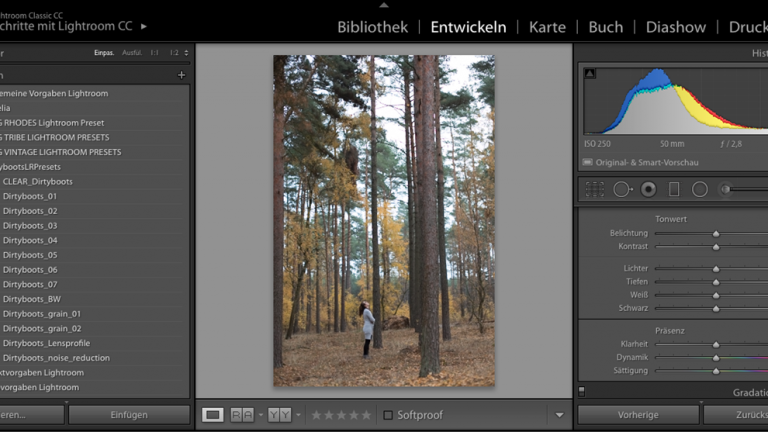Enable the Softproof checkbox
Screen dimensions: 768x432
[x=388, y=415]
